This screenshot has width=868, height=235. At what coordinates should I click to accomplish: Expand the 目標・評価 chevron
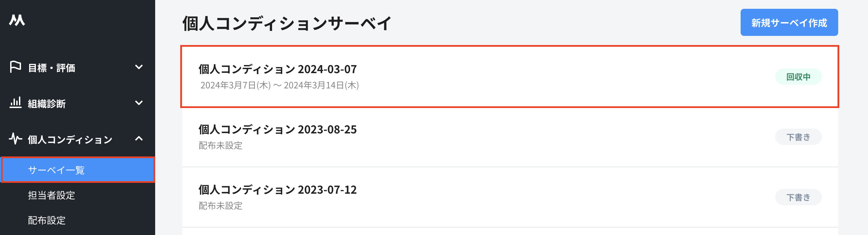pyautogui.click(x=139, y=67)
